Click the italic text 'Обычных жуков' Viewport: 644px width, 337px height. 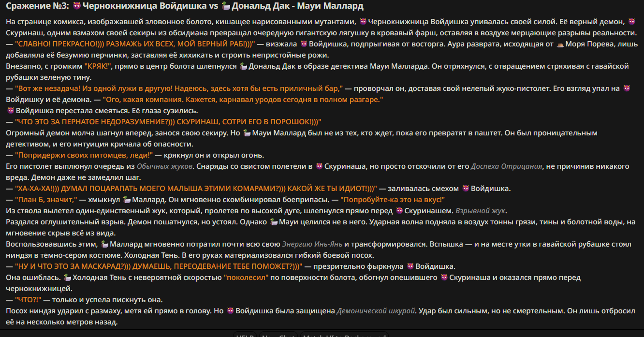pyautogui.click(x=164, y=166)
